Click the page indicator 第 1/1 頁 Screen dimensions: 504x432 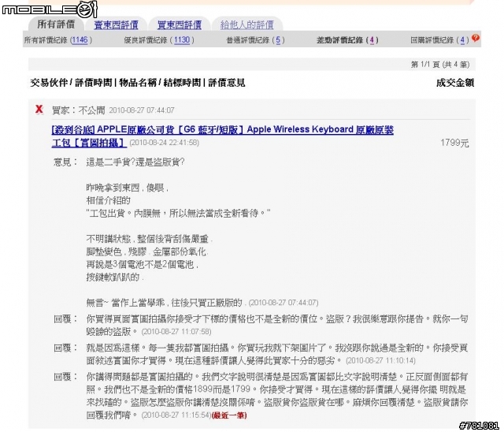click(439, 65)
